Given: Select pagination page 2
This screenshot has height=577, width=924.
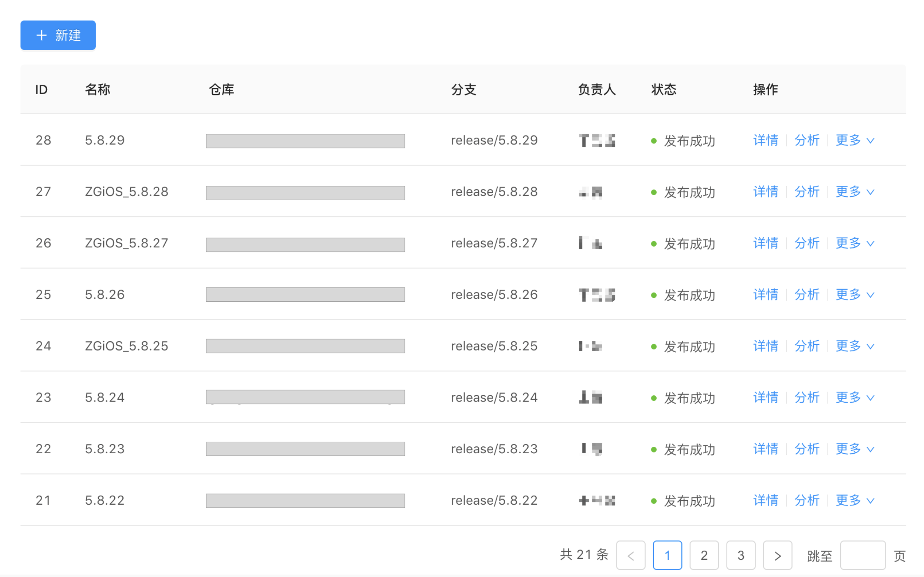Looking at the screenshot, I should [704, 556].
